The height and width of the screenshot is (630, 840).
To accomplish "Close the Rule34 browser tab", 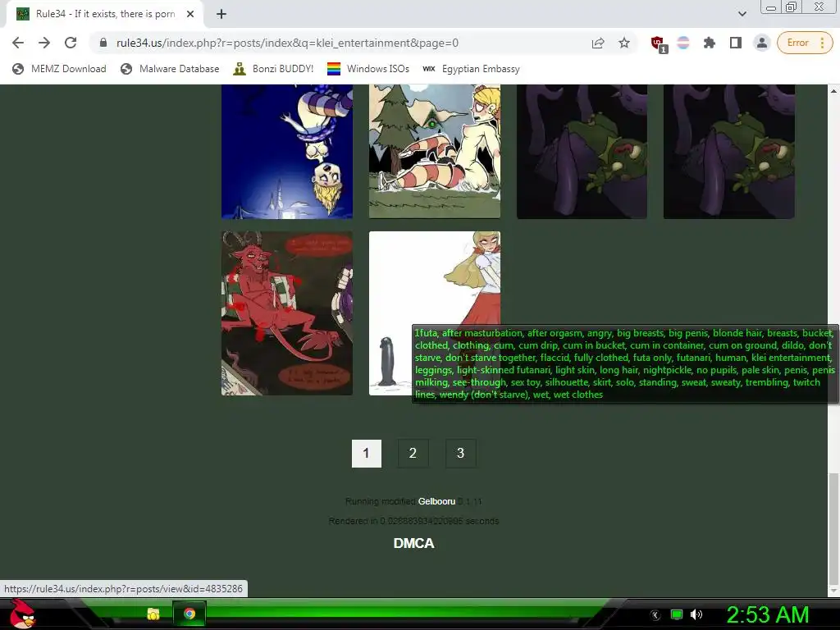I will pyautogui.click(x=190, y=14).
